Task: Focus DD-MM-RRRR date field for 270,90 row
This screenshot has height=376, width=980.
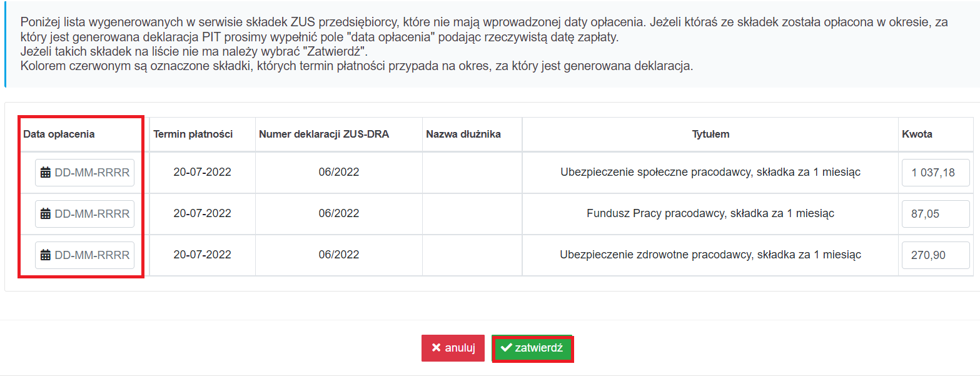Action: pyautogui.click(x=85, y=255)
